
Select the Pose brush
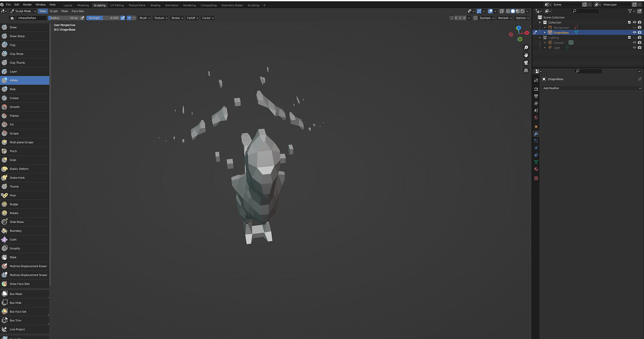[x=25, y=195]
